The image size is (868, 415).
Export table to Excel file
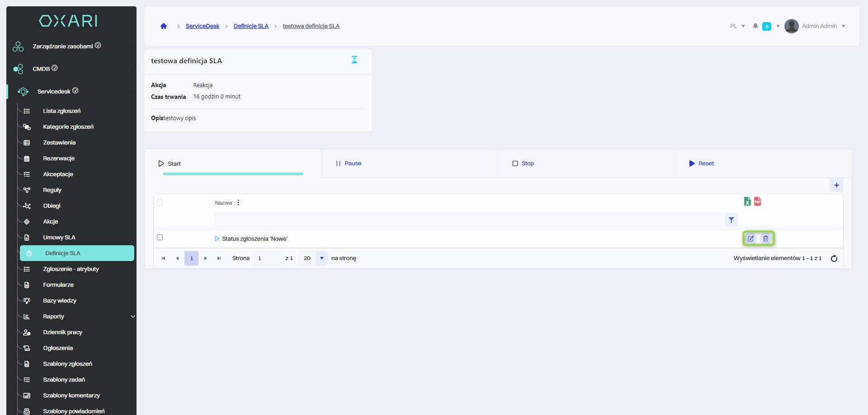747,201
